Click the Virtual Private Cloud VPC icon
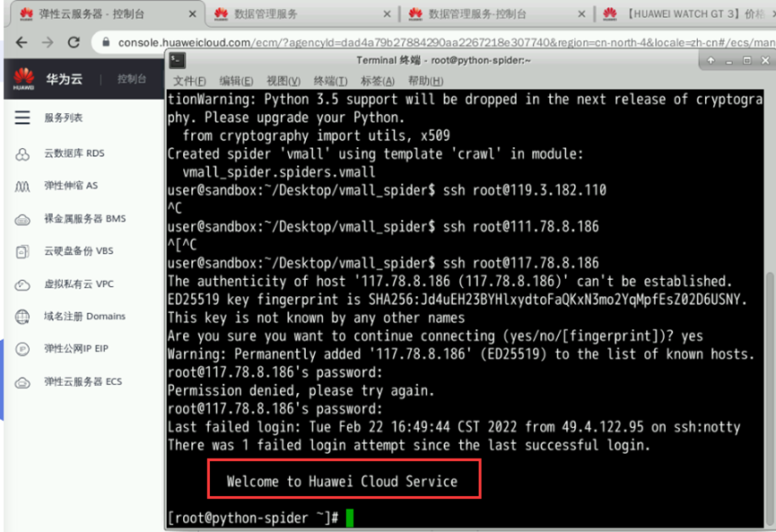 point(22,284)
